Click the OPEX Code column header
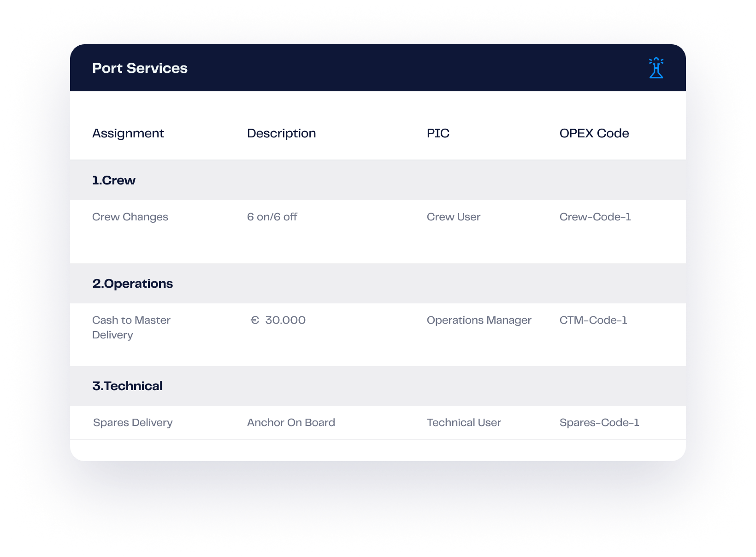This screenshot has height=557, width=756. point(594,133)
